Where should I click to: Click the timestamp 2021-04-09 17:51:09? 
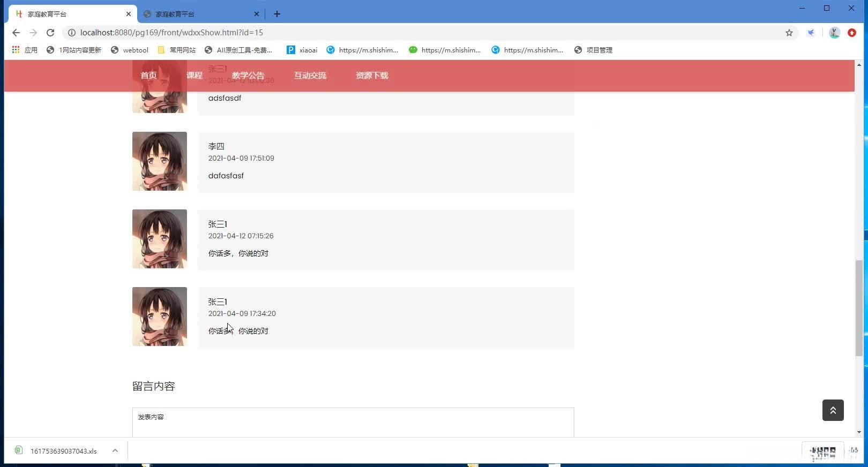[241, 159]
